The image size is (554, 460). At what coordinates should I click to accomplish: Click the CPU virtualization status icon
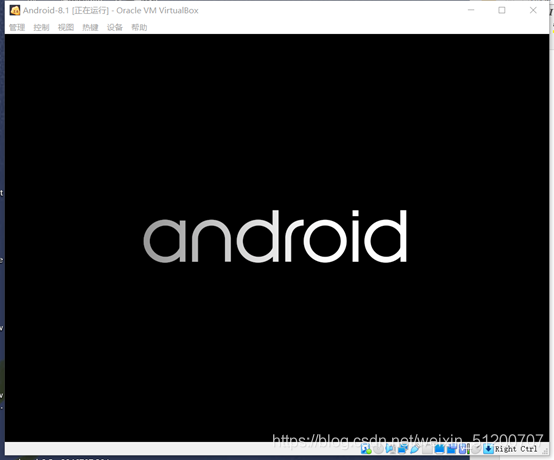[465, 449]
